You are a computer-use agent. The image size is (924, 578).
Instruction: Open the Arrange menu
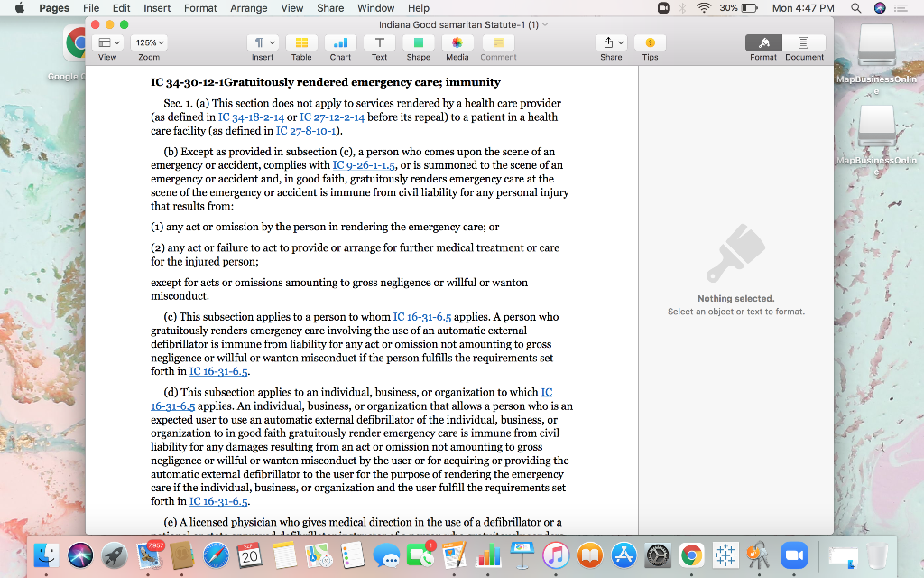[x=249, y=7]
